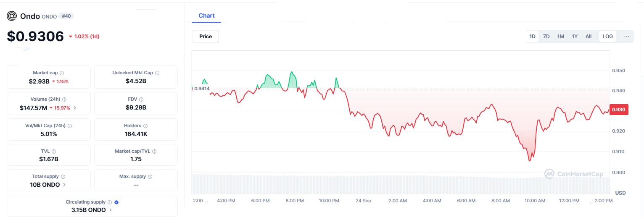Show the FDV info icon
Screen dimensions: 644x217
[141, 99]
